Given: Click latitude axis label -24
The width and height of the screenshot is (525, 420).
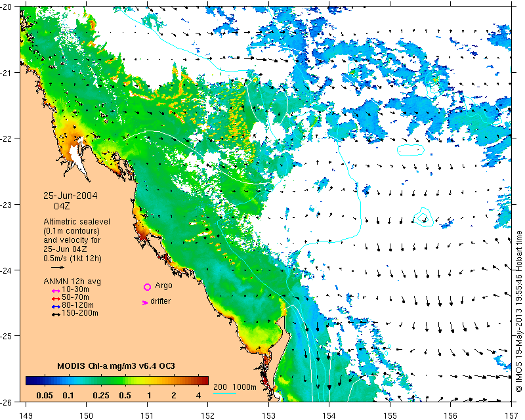Looking at the screenshot, I should click(7, 270).
